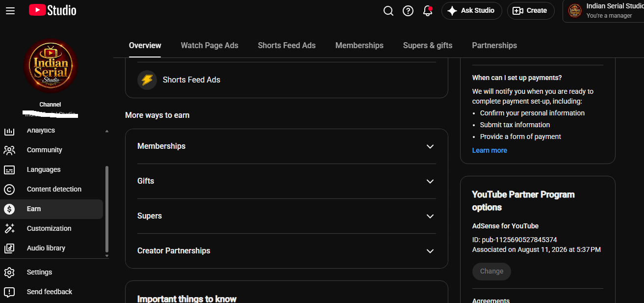Follow the Learn more link
Viewport: 644px width, 303px height.
coord(489,150)
